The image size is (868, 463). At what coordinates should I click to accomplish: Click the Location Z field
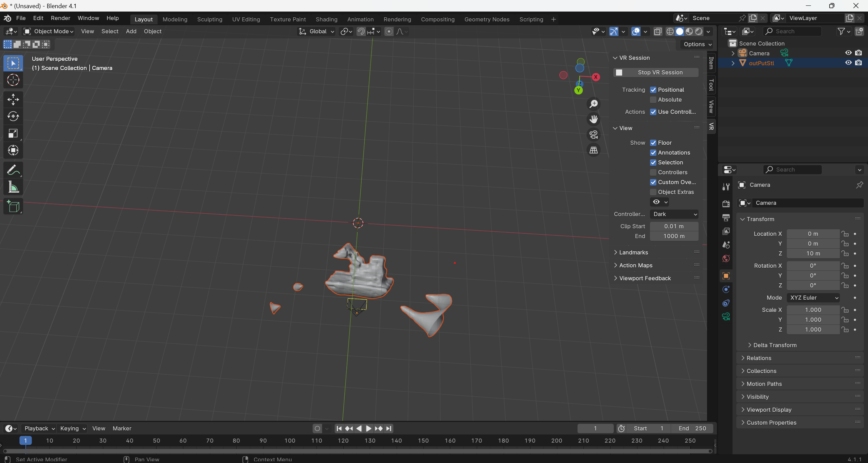point(813,253)
